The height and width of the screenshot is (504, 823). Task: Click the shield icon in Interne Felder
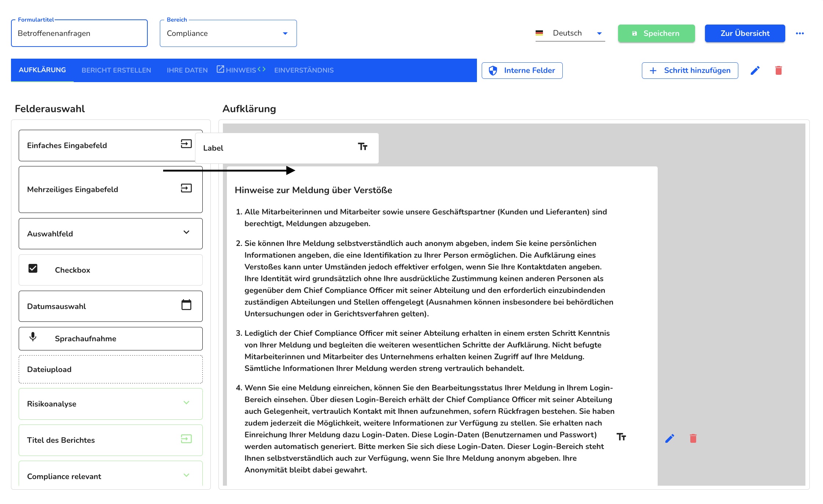click(x=493, y=70)
